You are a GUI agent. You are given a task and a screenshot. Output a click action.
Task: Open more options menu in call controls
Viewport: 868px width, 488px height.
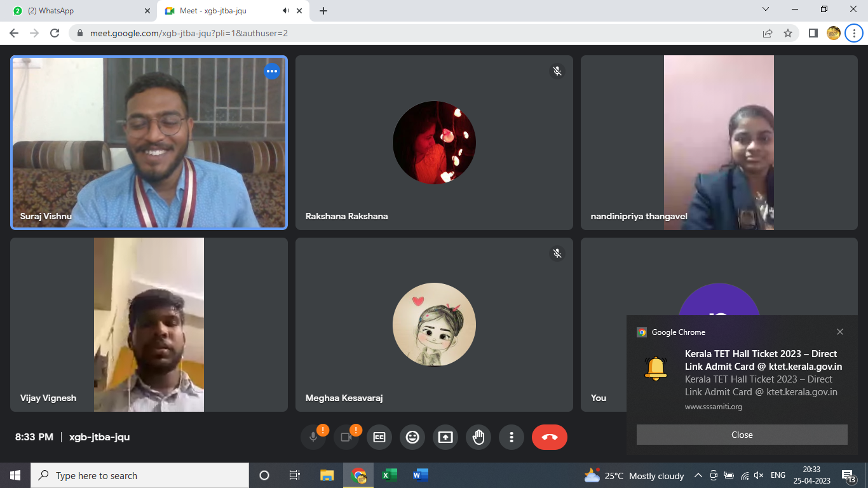pyautogui.click(x=512, y=437)
